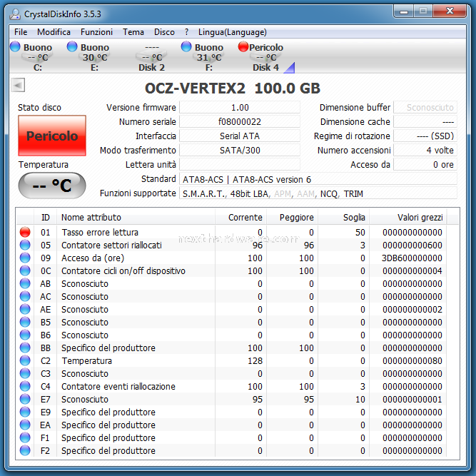Select drive C: with Buono status
The height and width of the screenshot is (476, 476).
pos(34,57)
